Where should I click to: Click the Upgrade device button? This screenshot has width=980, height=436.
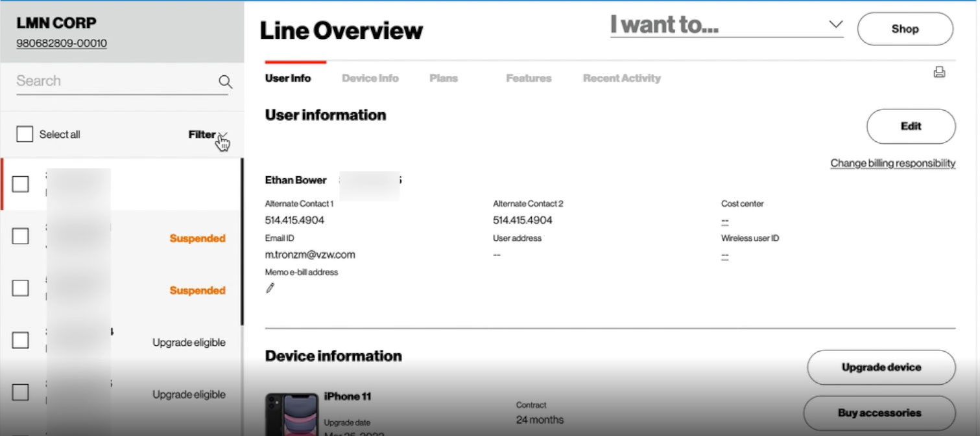pos(881,367)
